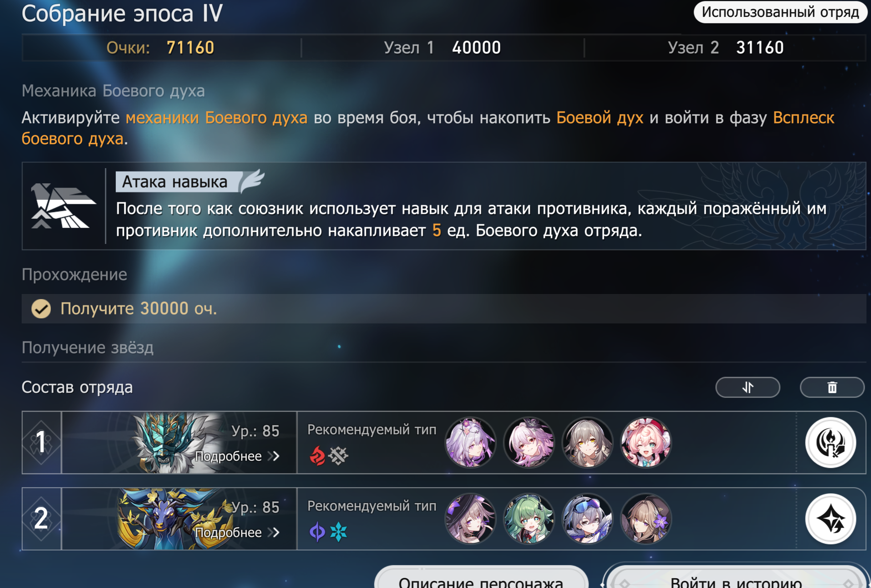Image resolution: width=871 pixels, height=588 pixels.
Task: Click the Описание персонажа button
Action: tap(481, 578)
